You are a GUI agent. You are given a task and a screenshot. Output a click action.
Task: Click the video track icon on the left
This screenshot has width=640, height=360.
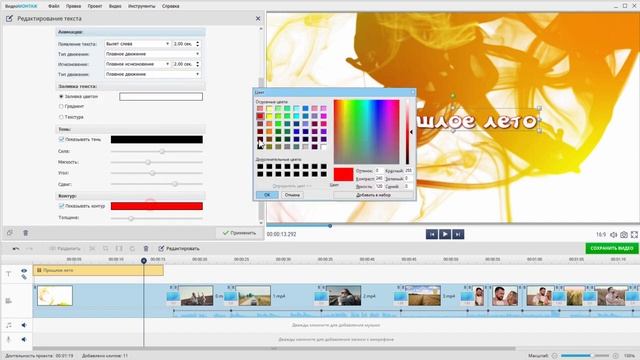tap(9, 301)
